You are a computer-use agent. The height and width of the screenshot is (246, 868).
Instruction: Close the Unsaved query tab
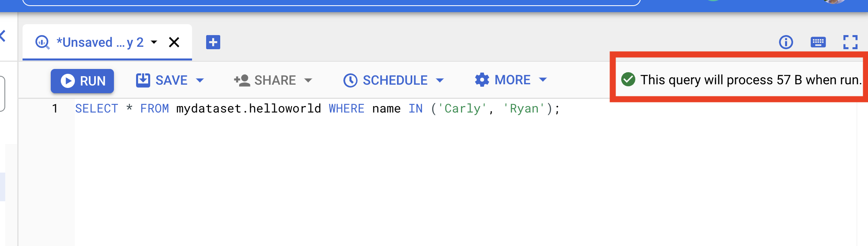pyautogui.click(x=174, y=42)
